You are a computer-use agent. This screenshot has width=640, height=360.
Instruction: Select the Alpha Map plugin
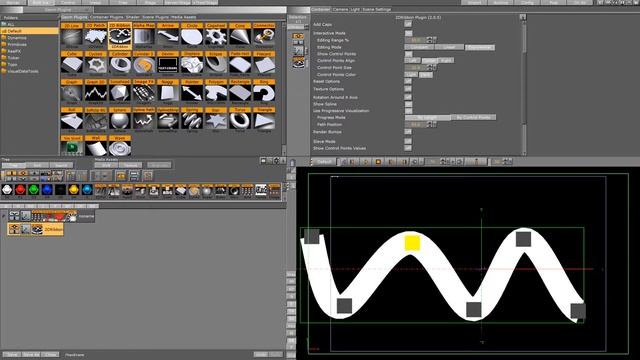coord(144,36)
